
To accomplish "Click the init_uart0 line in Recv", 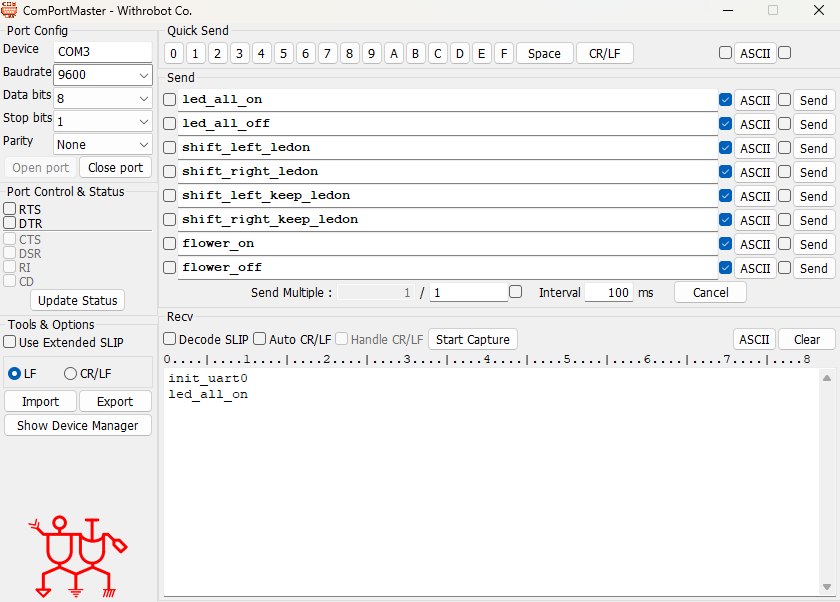I will (x=208, y=379).
